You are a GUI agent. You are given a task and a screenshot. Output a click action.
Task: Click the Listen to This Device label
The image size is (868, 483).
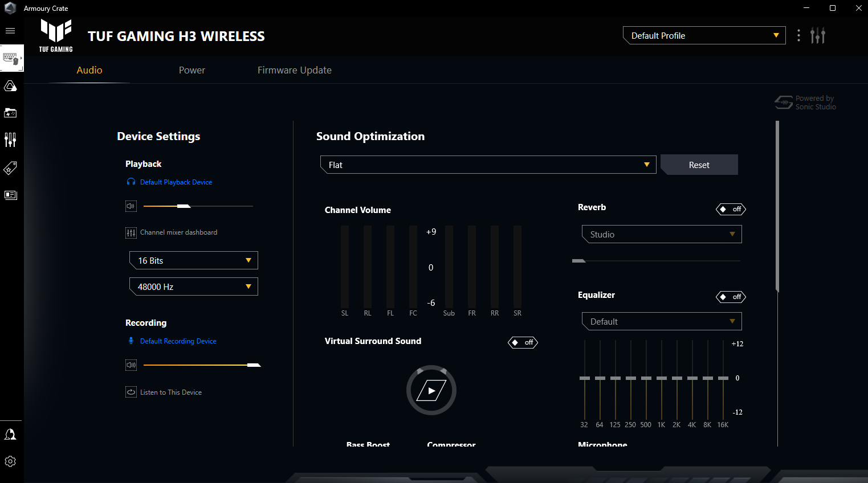tap(171, 392)
